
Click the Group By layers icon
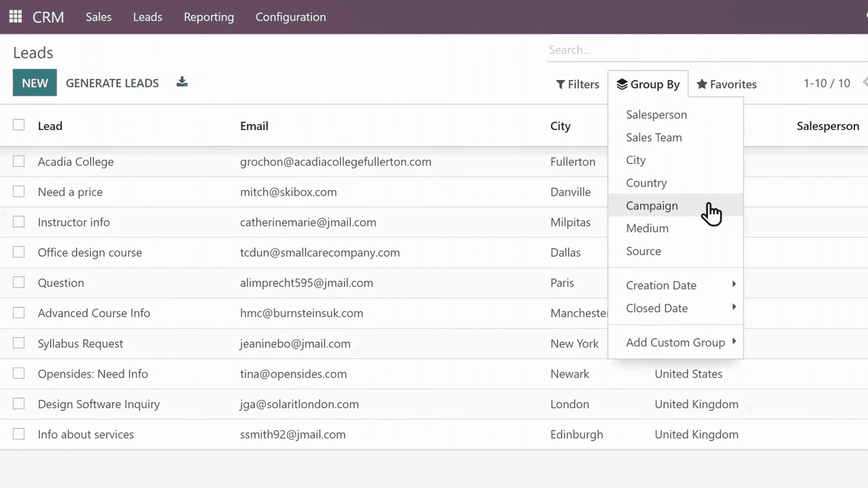pos(622,84)
